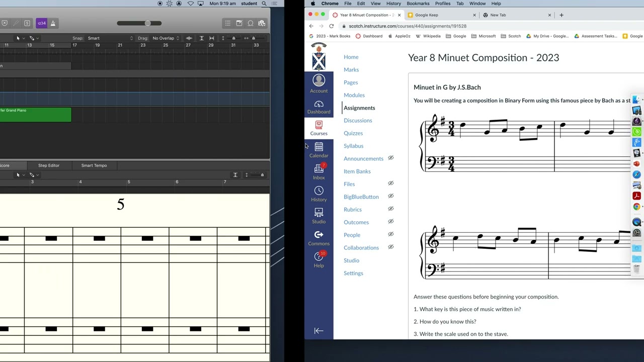Open Canvas History in global navigation
Screen dimensions: 644x362
click(318, 194)
